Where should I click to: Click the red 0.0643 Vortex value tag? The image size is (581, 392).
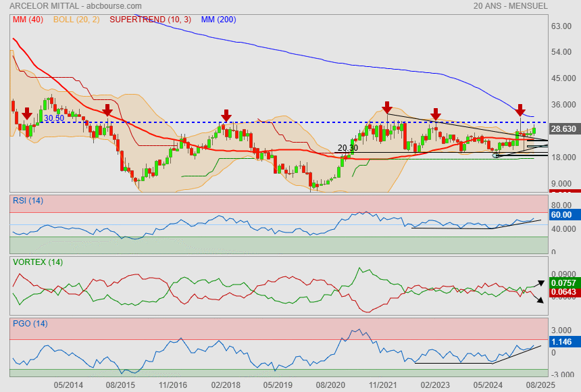[x=565, y=292]
